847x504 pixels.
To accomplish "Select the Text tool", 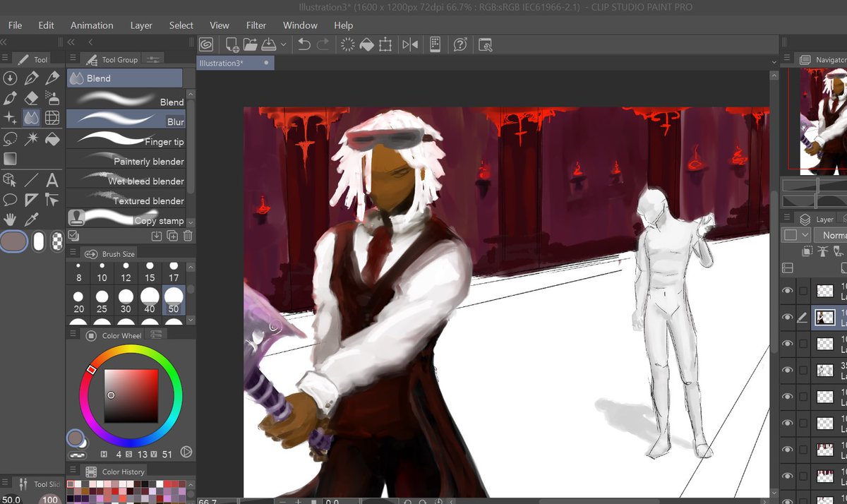I will point(52,180).
